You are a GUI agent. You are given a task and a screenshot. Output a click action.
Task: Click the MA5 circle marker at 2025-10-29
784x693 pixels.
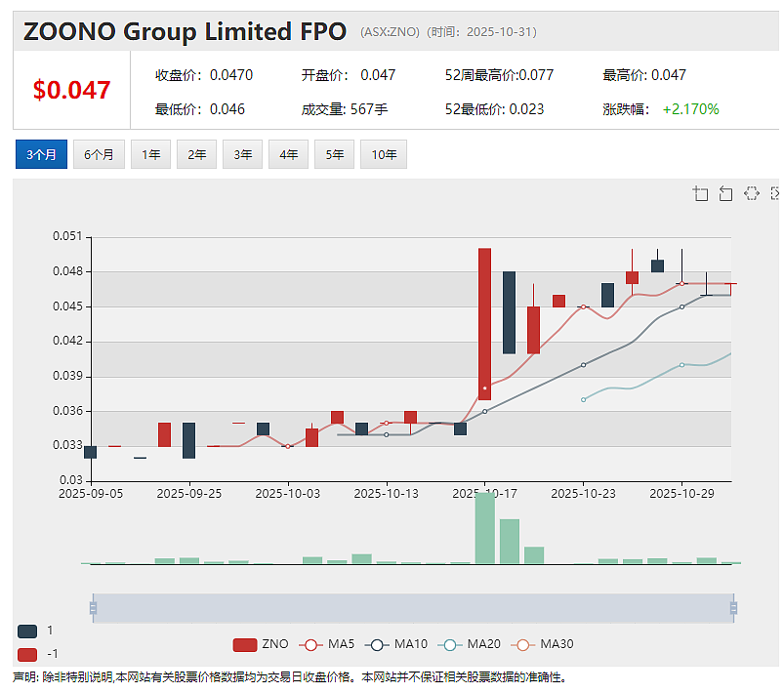682,283
